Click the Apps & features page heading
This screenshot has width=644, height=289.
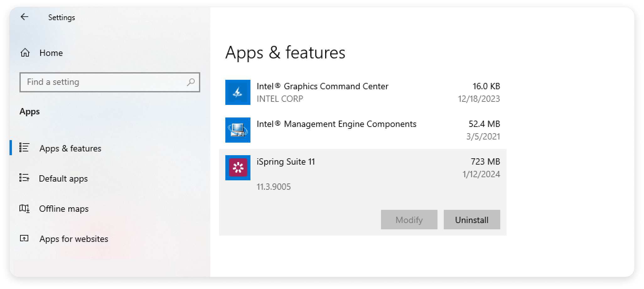point(285,52)
